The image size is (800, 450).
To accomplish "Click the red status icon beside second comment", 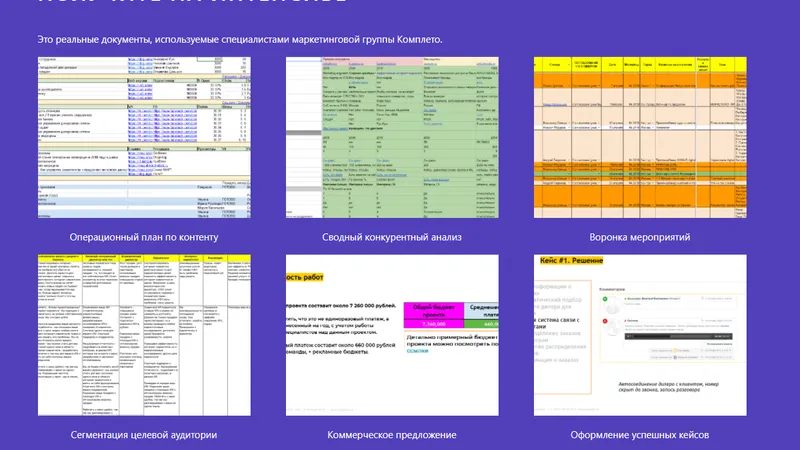I will click(x=605, y=321).
